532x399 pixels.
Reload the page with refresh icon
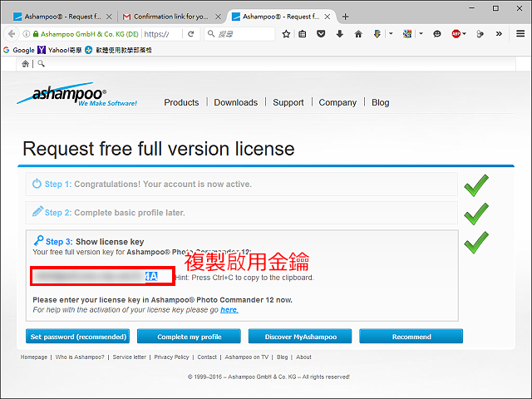tap(191, 34)
